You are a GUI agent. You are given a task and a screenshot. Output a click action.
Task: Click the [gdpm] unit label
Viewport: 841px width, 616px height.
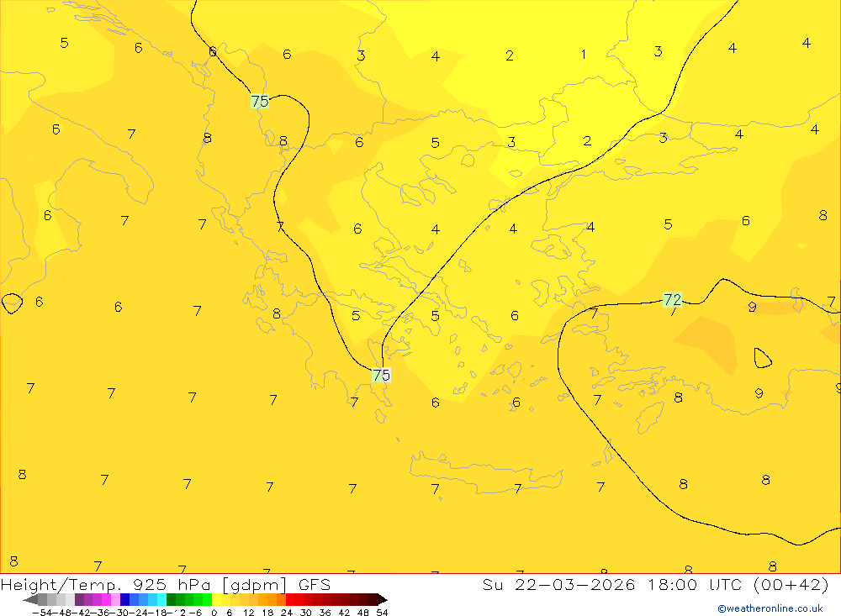254,584
